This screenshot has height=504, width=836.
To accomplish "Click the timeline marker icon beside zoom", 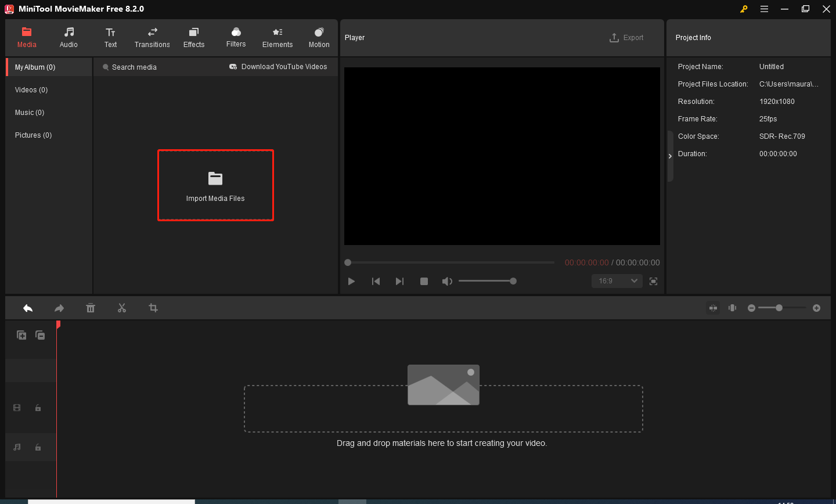I will [x=733, y=308].
